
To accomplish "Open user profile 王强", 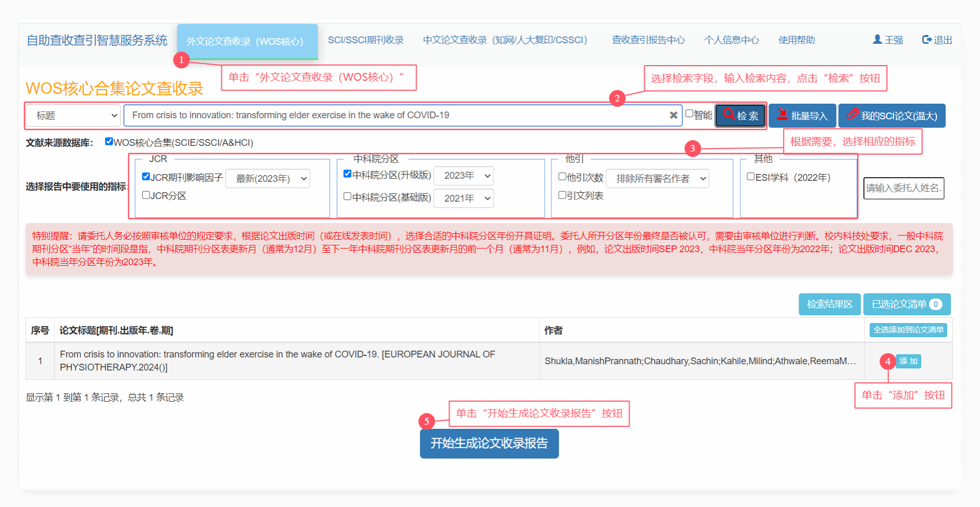I will [x=888, y=40].
